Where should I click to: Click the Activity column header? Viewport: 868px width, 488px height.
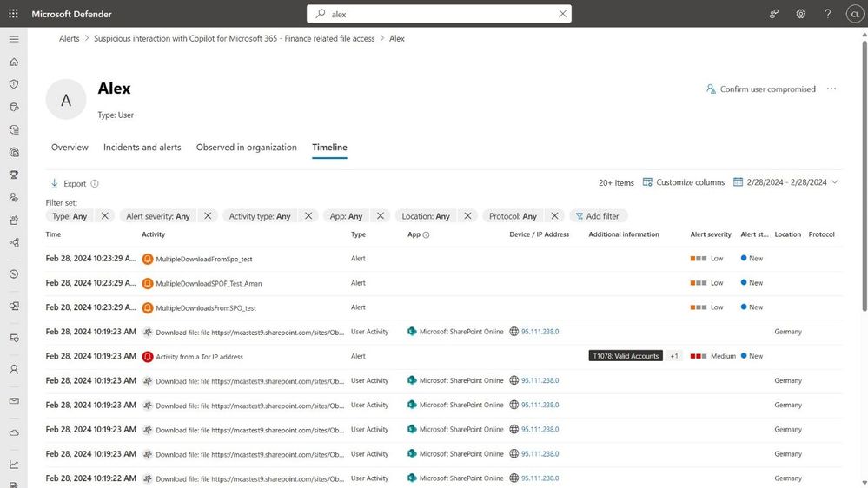point(153,234)
